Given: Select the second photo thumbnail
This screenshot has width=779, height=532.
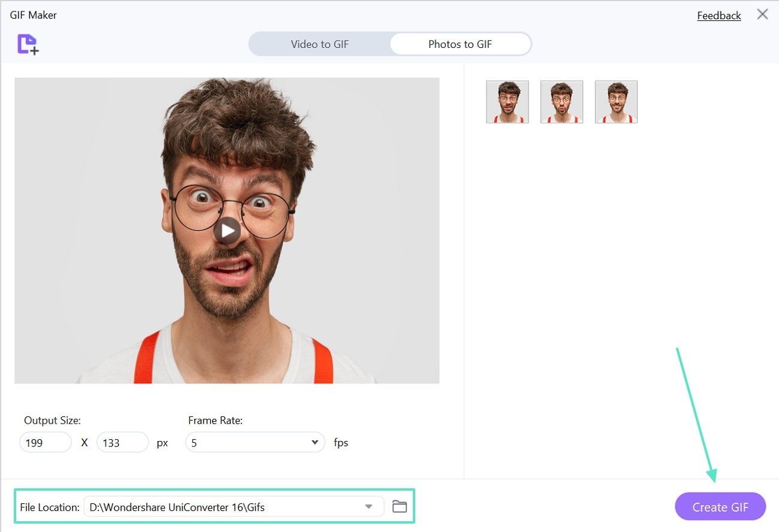Looking at the screenshot, I should (x=561, y=102).
